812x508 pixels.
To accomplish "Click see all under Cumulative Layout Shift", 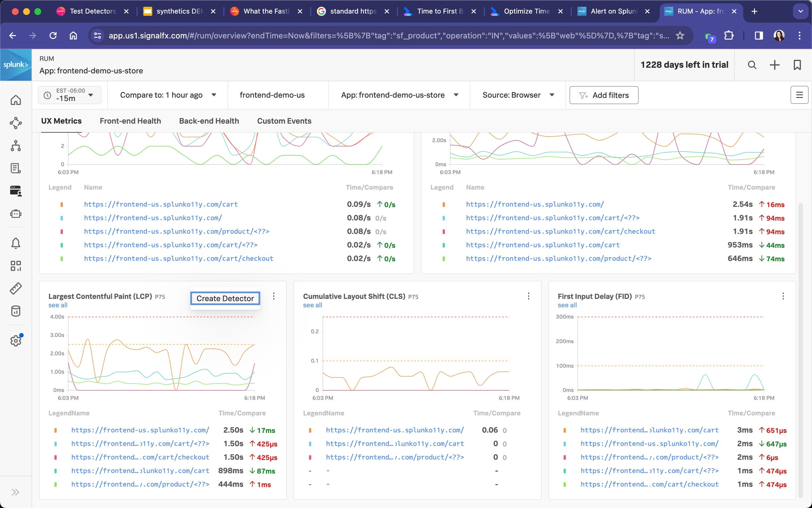I will click(x=312, y=305).
